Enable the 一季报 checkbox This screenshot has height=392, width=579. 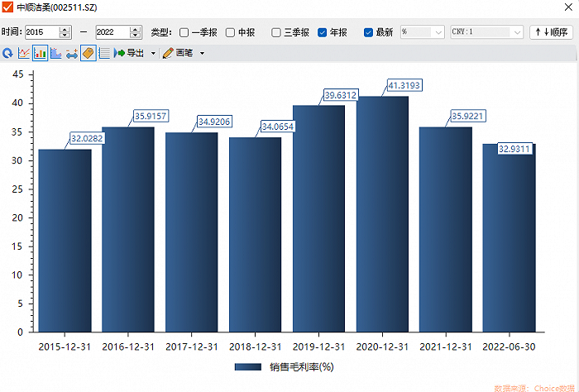click(x=184, y=32)
